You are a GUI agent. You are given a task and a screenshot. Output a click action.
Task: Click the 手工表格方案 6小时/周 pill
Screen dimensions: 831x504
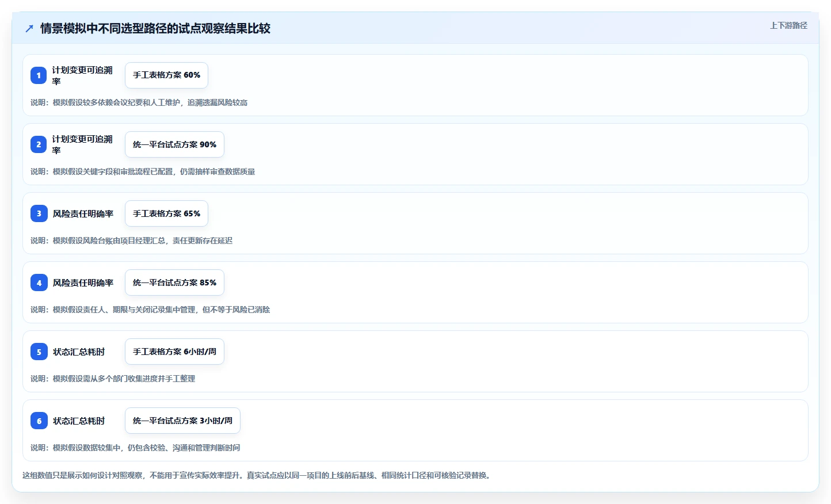click(x=174, y=352)
